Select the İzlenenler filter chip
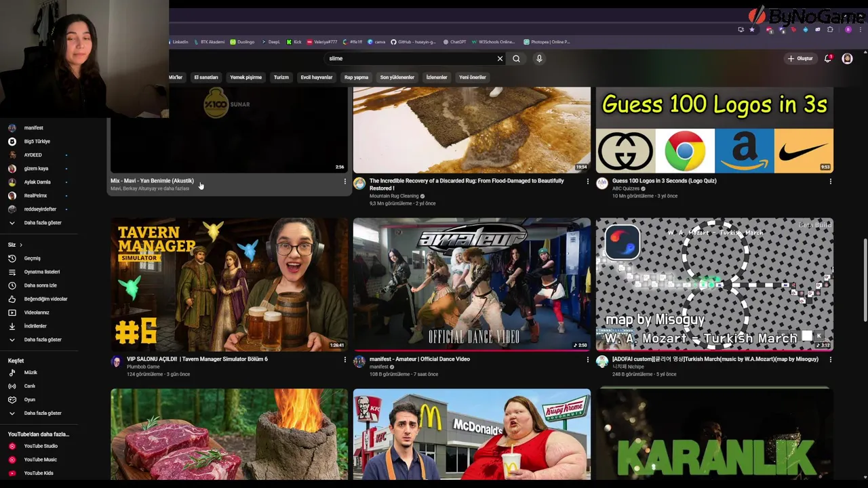The image size is (868, 488). click(x=437, y=77)
